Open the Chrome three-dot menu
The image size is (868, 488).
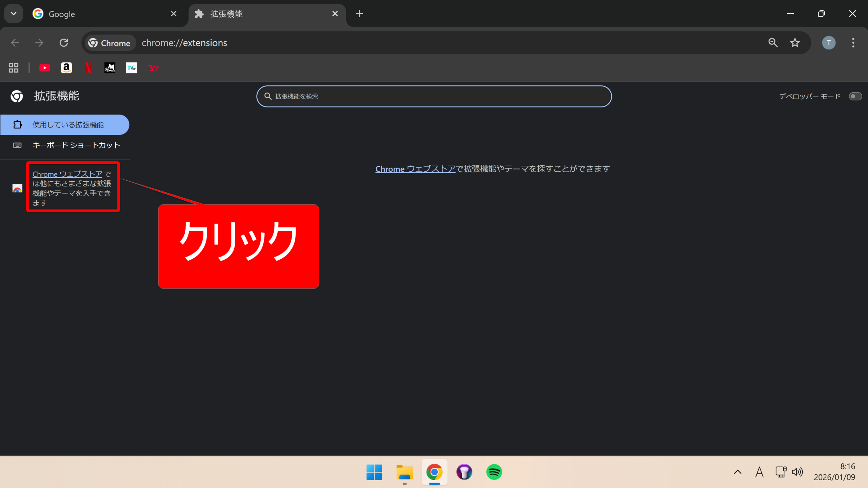853,43
